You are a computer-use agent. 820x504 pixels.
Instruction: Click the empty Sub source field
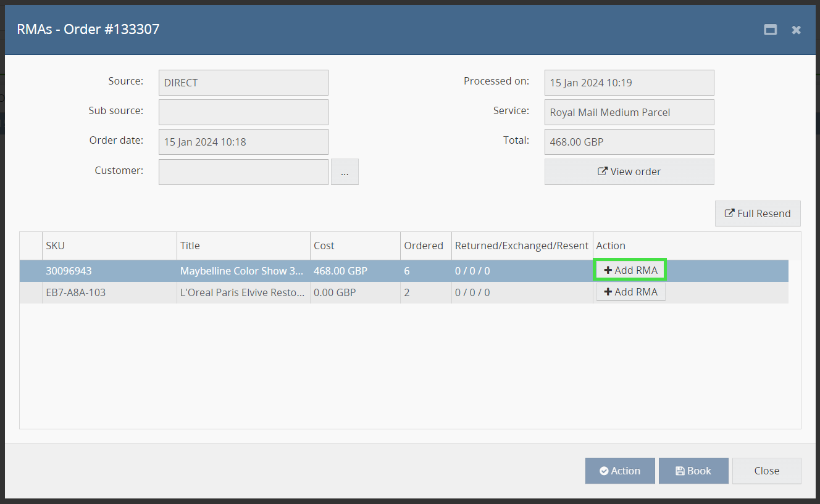(243, 112)
